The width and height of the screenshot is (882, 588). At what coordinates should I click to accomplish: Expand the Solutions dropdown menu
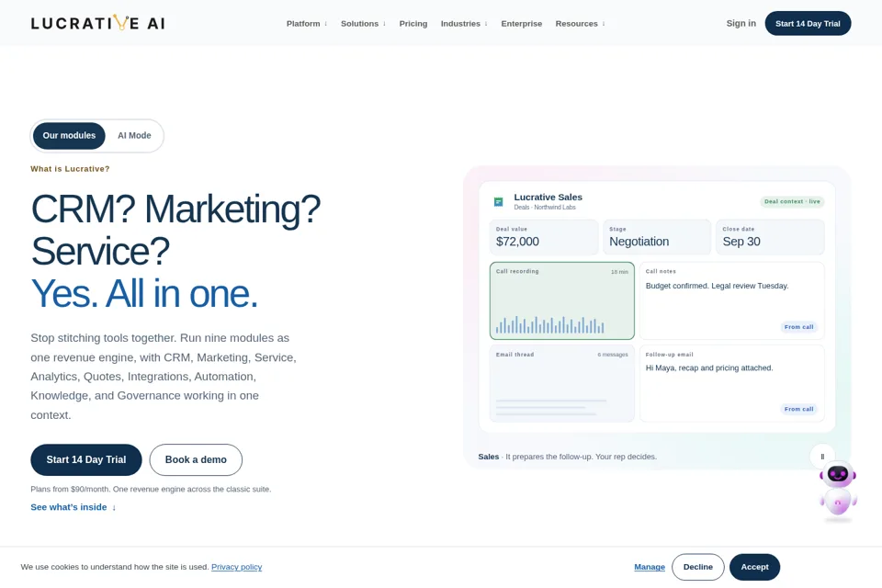coord(363,24)
